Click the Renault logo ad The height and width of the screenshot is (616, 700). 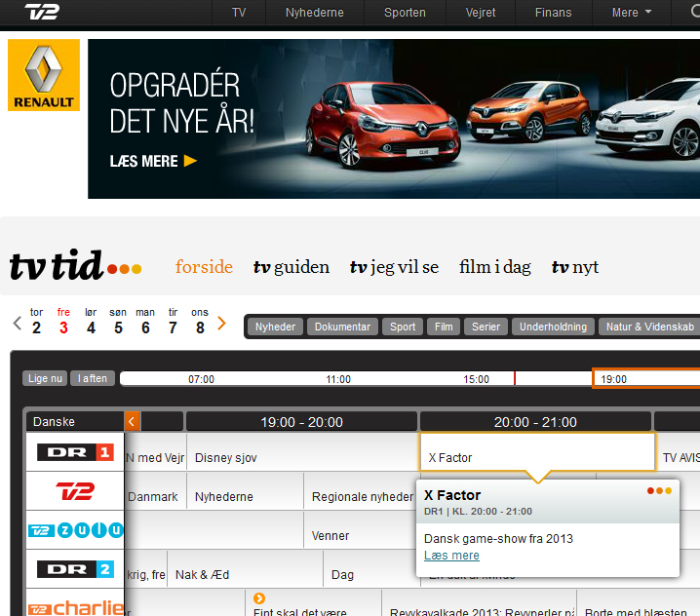coord(44,75)
